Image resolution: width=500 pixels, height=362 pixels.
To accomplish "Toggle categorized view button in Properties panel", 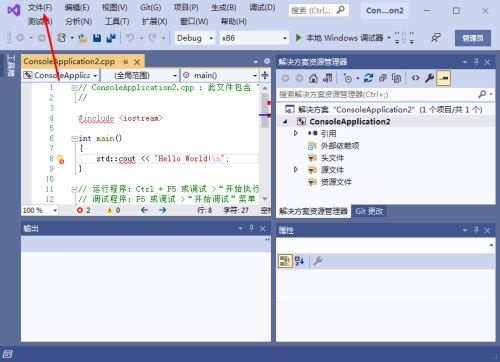I will [285, 261].
